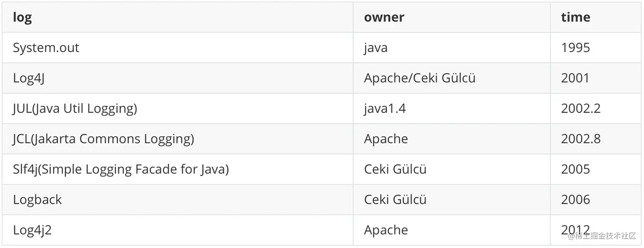Select the JCL(Jakarta Commons Logging) cell

point(103,139)
